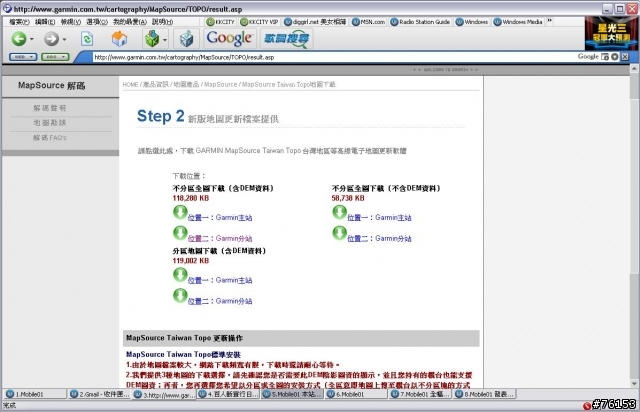Switch to the 6.Mobile01 tab
This screenshot has width=640, height=412.
pyautogui.click(x=356, y=394)
